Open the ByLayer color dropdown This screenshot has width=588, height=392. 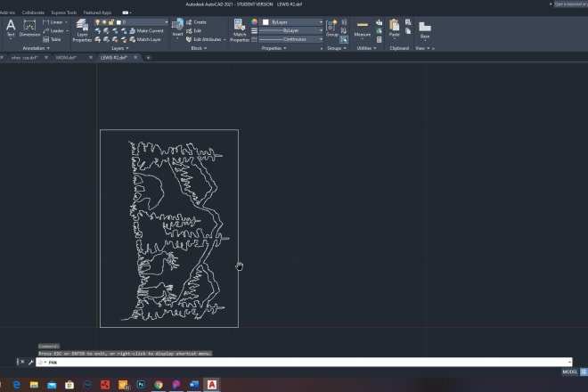click(291, 22)
